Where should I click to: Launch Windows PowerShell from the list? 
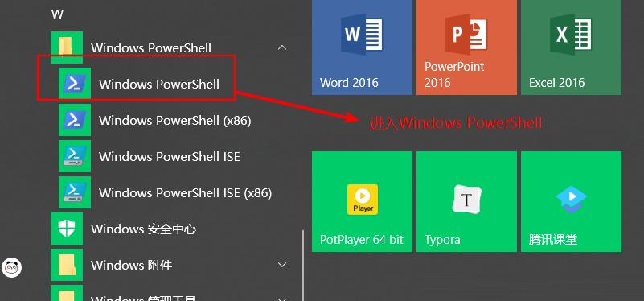(159, 84)
